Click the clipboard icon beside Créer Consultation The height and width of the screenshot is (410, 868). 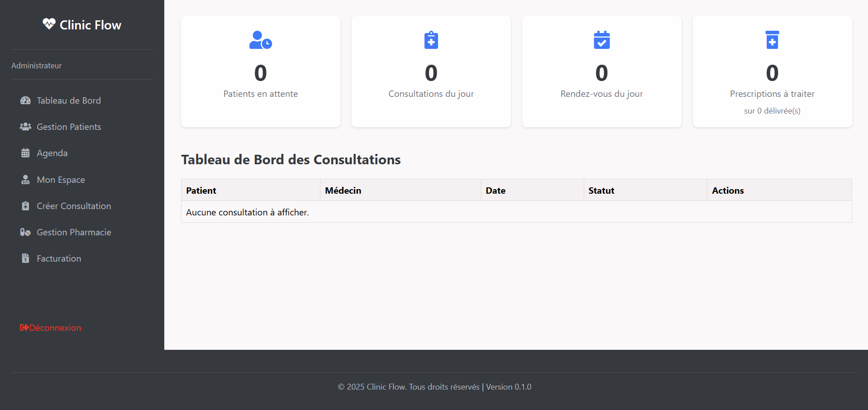(25, 206)
